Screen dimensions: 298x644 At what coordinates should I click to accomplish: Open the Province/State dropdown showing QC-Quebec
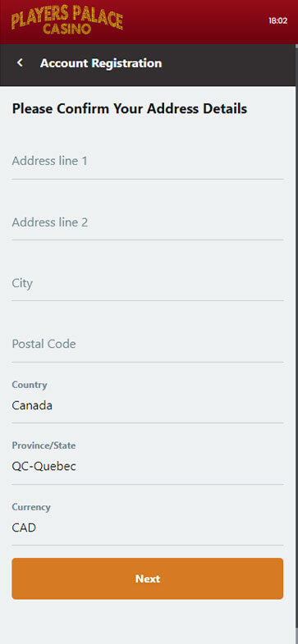click(x=148, y=463)
